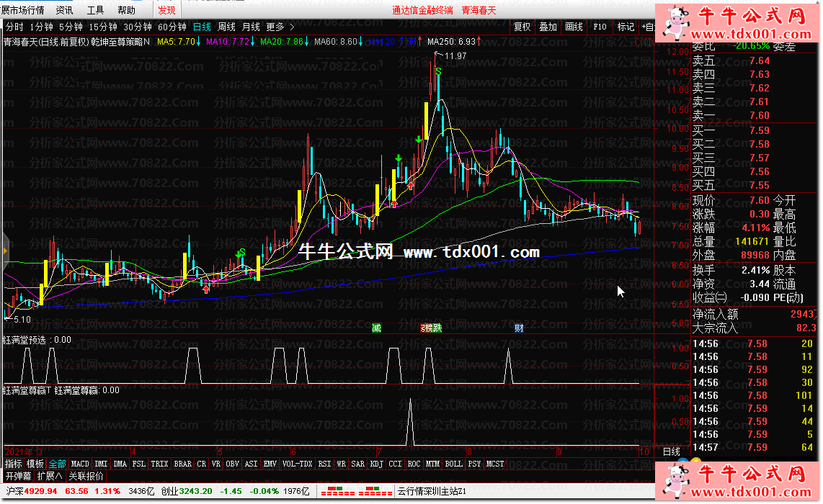
Task: Switch chart to 日线 period
Action: click(x=202, y=27)
